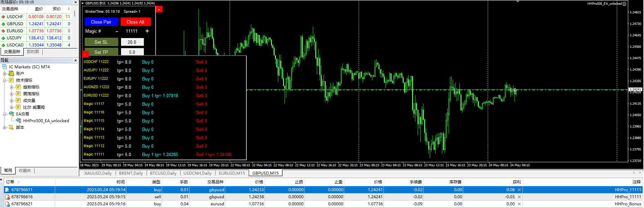Image resolution: width=644 pixels, height=208 pixels.
Task: Click the HHPro500_EA_unlocked expert advisor icon
Action: pyautogui.click(x=19, y=120)
